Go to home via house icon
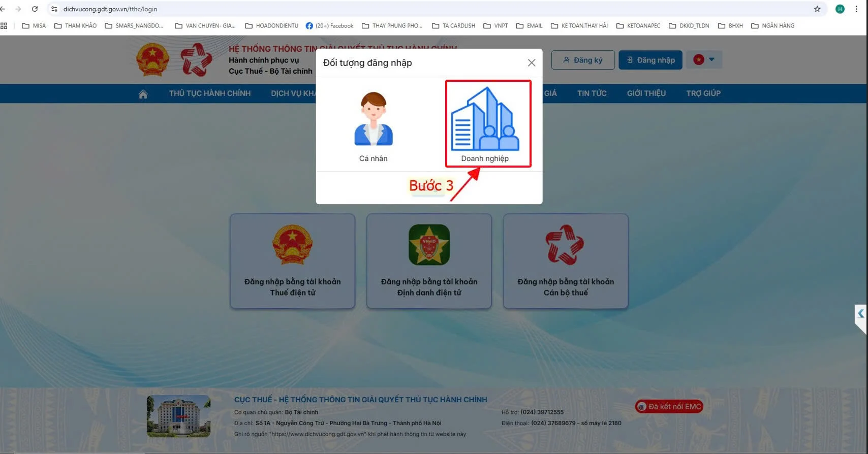 tap(143, 93)
